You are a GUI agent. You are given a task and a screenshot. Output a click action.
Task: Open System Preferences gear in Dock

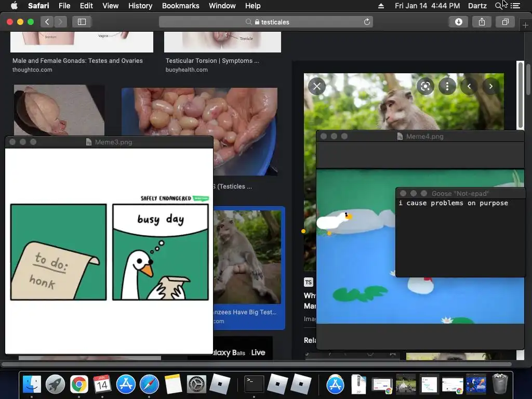click(196, 384)
